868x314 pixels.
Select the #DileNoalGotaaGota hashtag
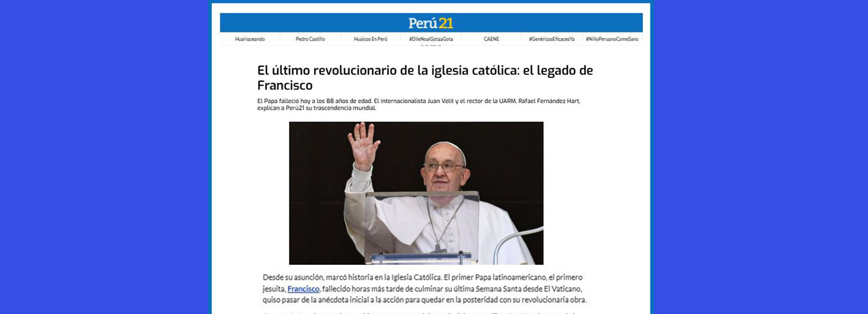431,39
